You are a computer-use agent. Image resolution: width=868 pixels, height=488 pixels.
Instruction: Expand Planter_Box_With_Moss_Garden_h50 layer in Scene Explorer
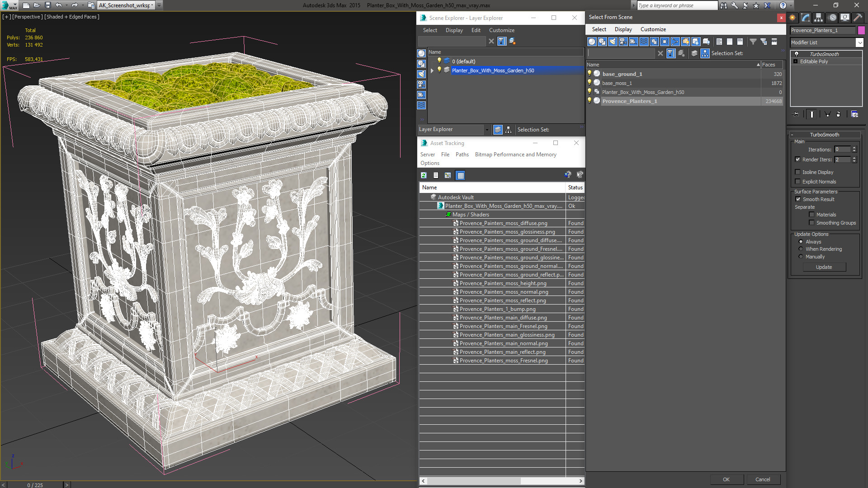coord(432,70)
